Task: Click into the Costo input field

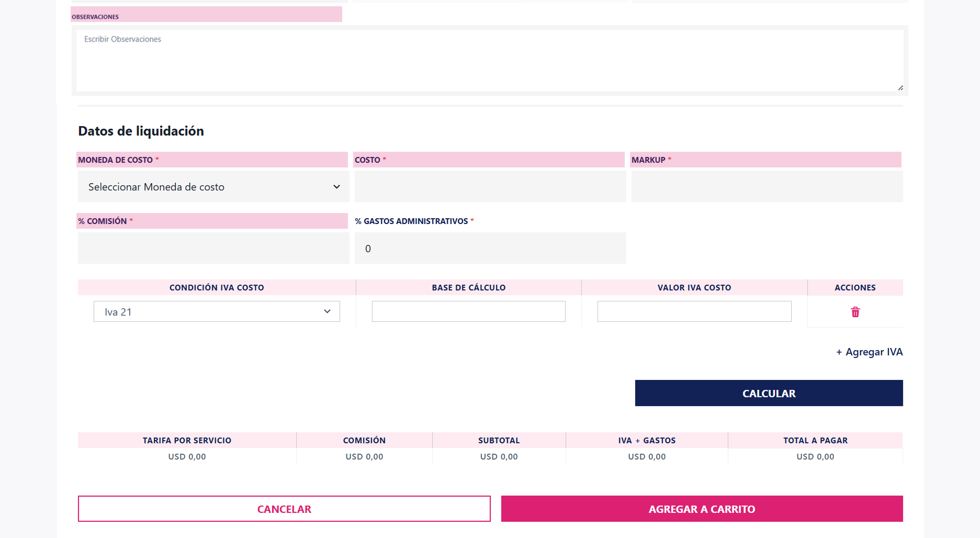Action: [x=490, y=187]
